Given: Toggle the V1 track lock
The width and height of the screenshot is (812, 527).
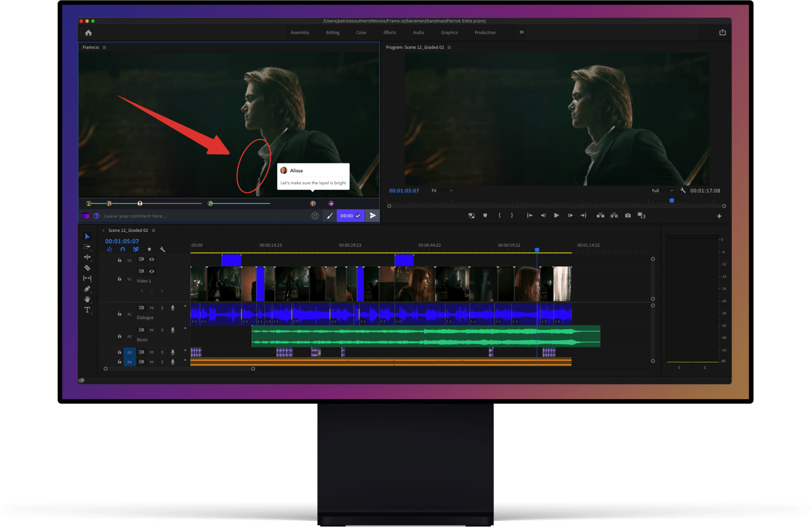Looking at the screenshot, I should tap(120, 279).
